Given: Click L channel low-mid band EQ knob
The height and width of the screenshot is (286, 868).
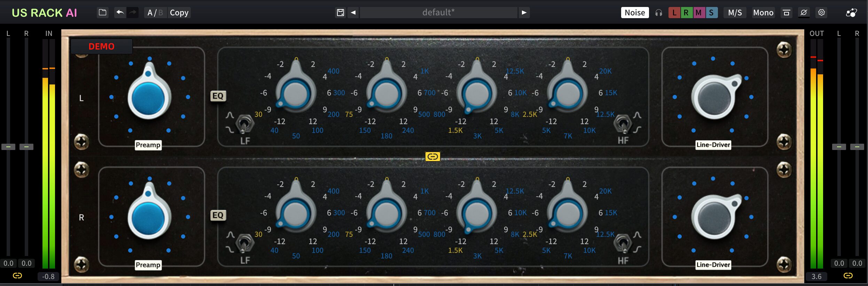Looking at the screenshot, I should (386, 93).
